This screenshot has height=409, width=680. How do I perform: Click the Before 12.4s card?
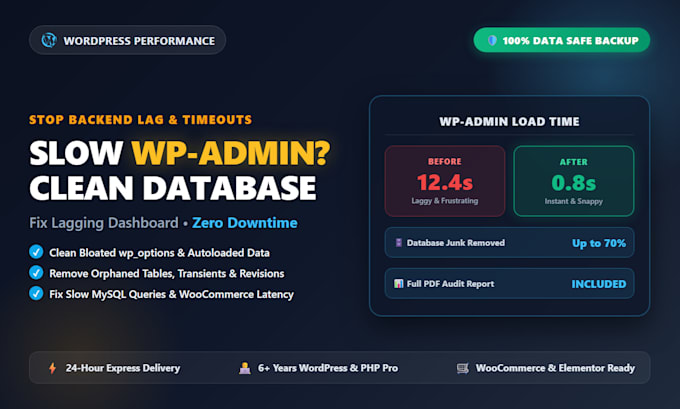tap(445, 181)
